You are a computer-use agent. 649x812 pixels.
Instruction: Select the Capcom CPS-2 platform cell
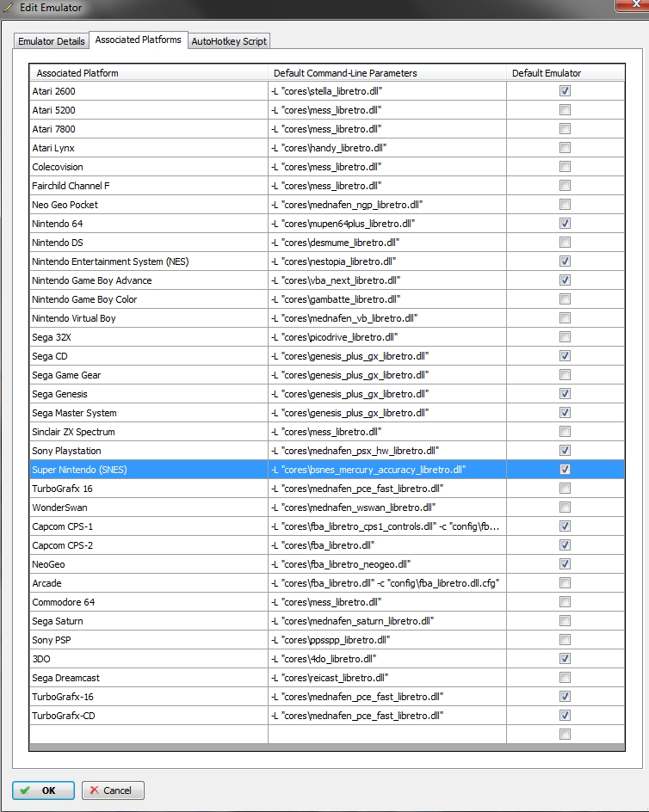click(149, 545)
